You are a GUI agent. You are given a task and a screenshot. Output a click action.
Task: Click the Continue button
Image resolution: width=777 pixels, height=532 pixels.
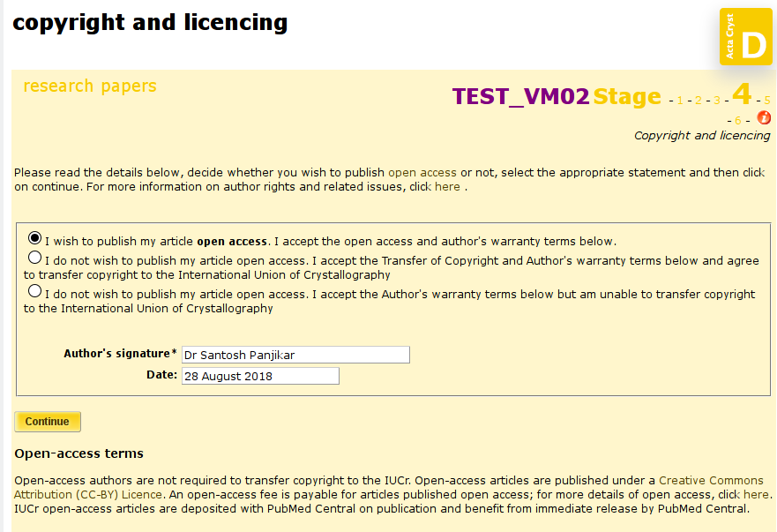point(48,422)
